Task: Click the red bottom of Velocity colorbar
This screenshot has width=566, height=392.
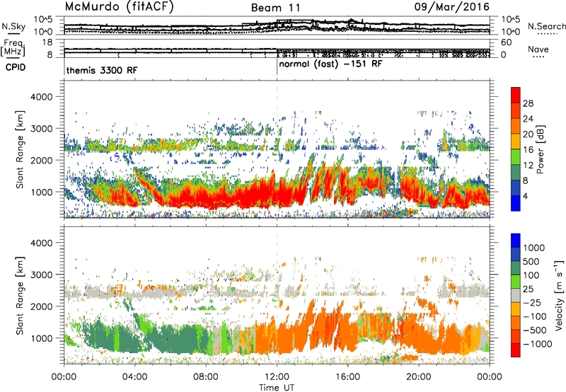Action: pos(516,350)
